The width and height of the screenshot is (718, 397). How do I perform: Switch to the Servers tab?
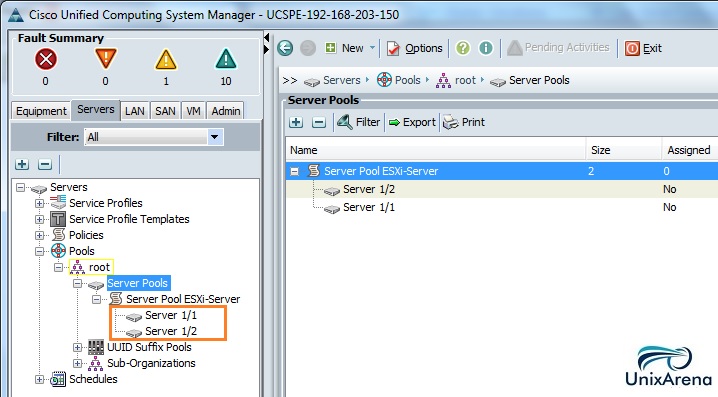pyautogui.click(x=96, y=109)
